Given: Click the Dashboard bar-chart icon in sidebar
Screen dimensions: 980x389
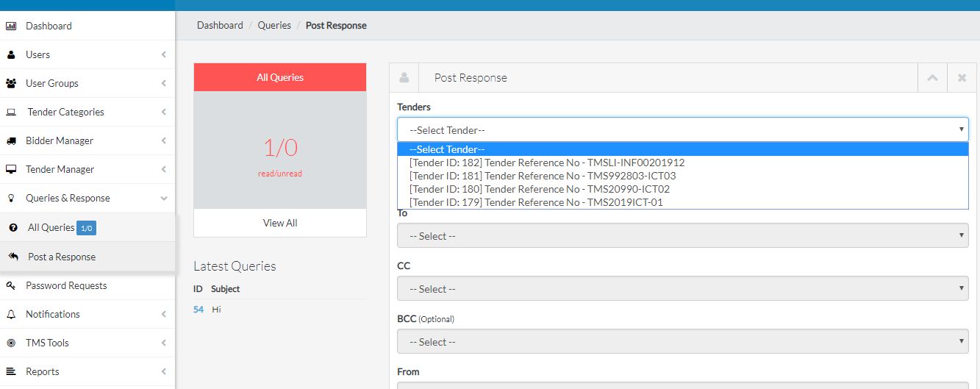Looking at the screenshot, I should pos(11,26).
